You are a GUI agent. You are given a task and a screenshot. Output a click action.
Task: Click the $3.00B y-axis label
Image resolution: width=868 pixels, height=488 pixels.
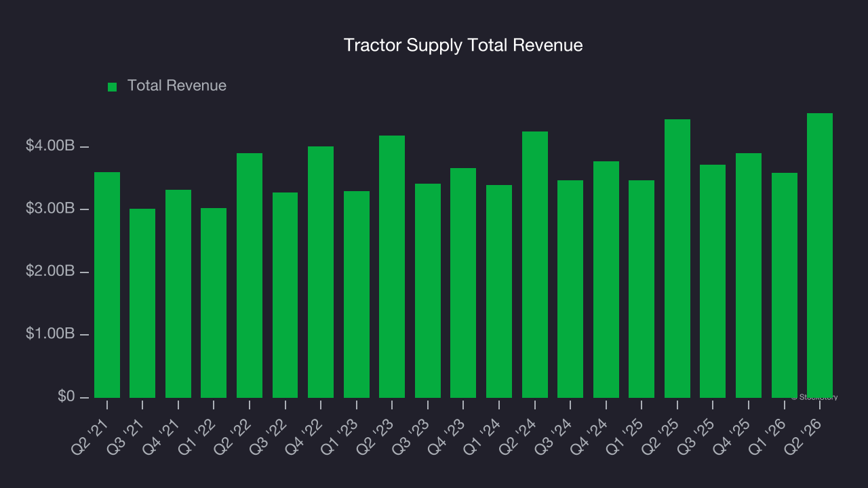(50, 208)
